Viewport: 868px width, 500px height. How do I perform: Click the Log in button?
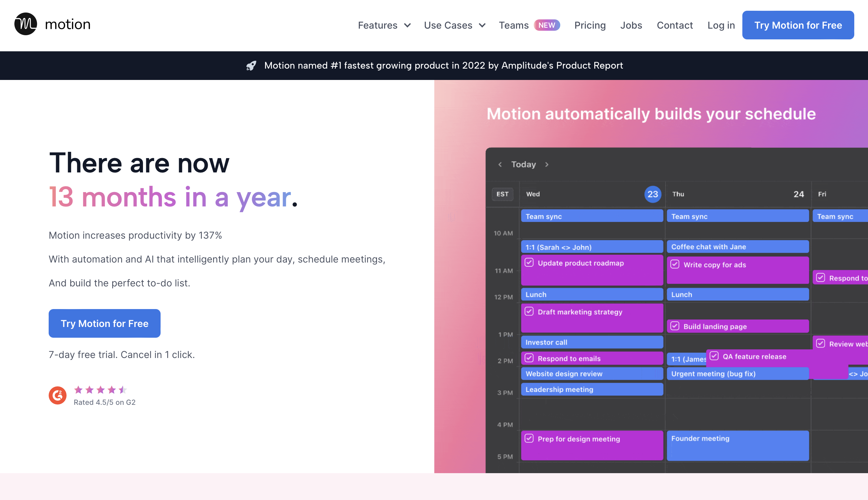tap(720, 24)
